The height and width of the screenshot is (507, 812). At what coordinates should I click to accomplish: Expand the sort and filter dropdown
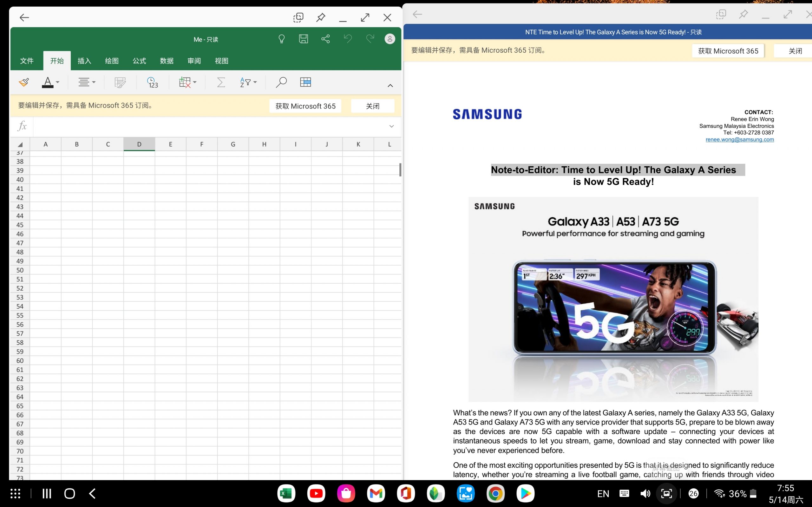pyautogui.click(x=255, y=82)
